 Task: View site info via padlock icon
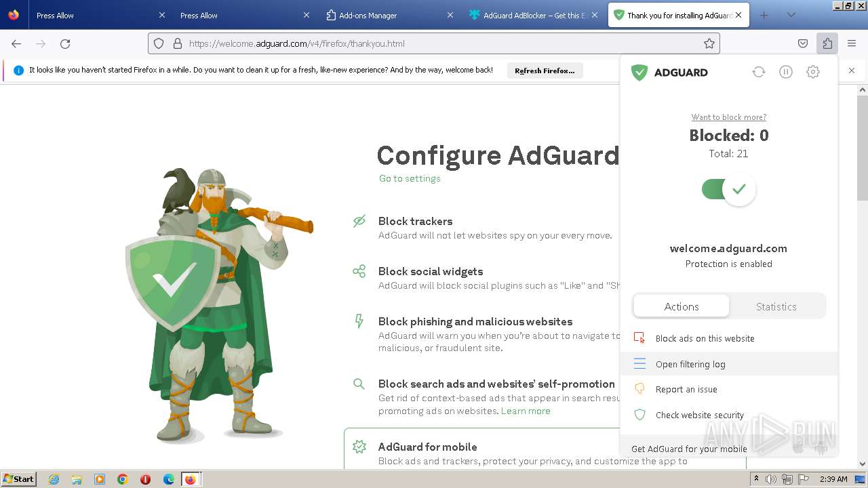pos(178,43)
